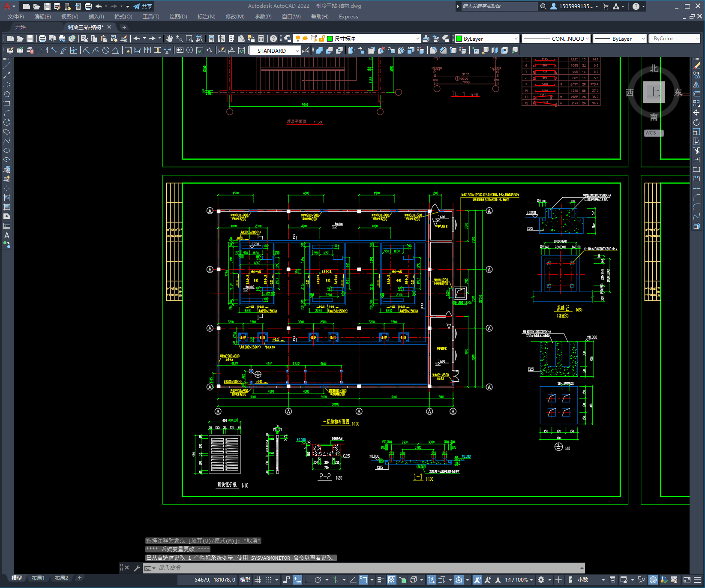Open the QuickCalc calculator icon
Image resolution: width=705 pixels, height=588 pixels.
point(261,39)
